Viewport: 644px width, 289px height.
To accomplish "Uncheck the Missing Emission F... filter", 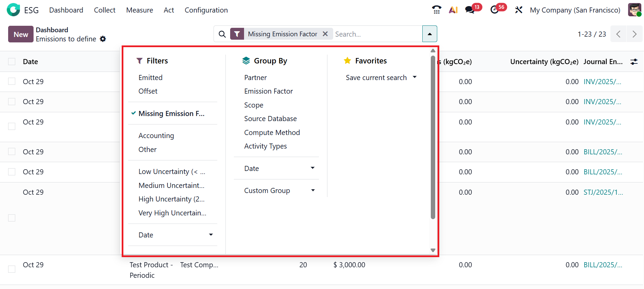I will click(x=171, y=114).
